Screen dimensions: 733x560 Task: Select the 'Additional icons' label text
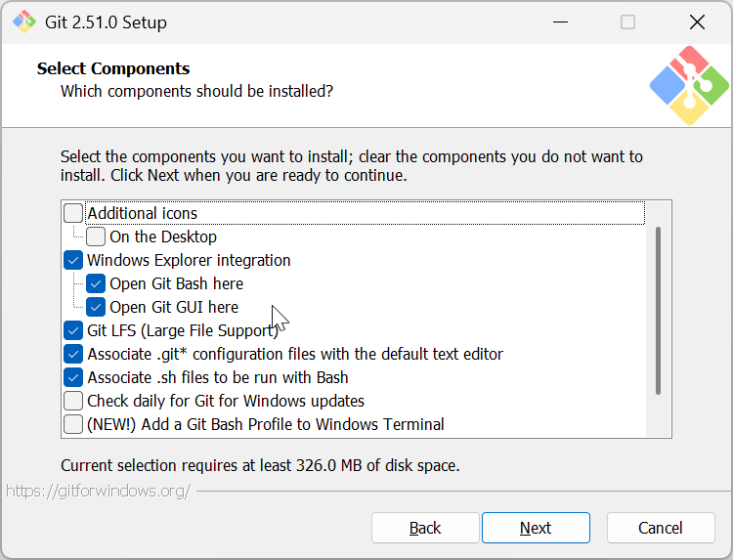[x=143, y=213]
